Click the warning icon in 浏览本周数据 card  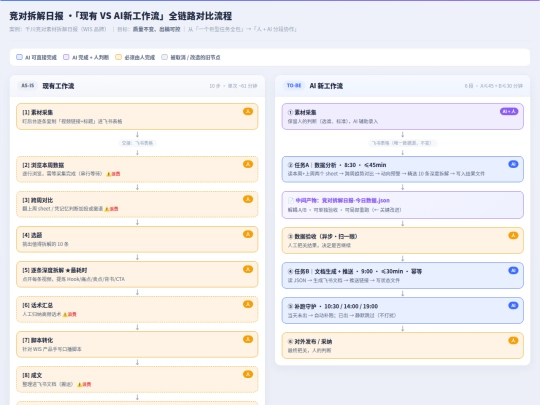[109, 174]
